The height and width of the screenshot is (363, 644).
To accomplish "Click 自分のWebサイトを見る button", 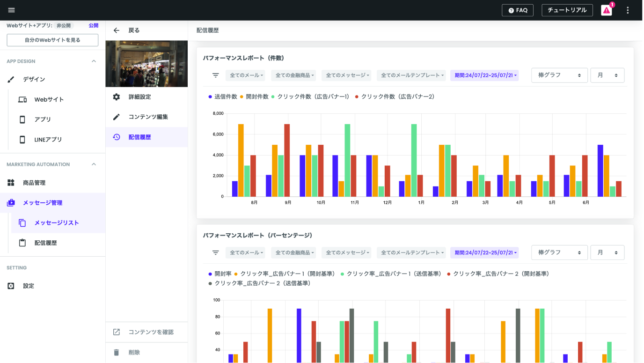I will pyautogui.click(x=52, y=40).
